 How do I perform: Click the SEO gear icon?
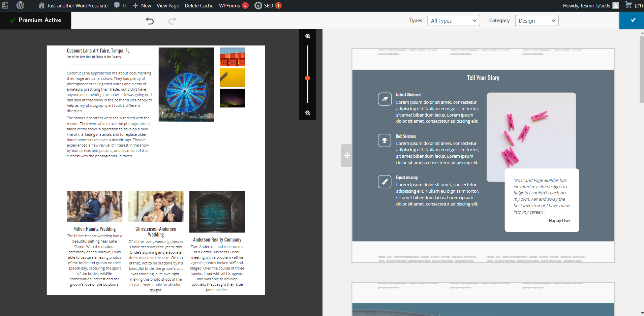point(258,5)
